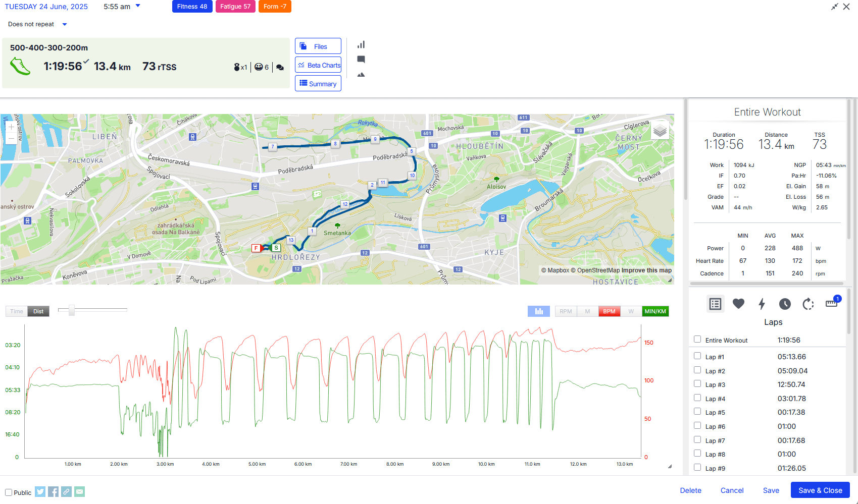Image resolution: width=858 pixels, height=504 pixels.
Task: Click the Improve this map link
Action: tap(646, 270)
